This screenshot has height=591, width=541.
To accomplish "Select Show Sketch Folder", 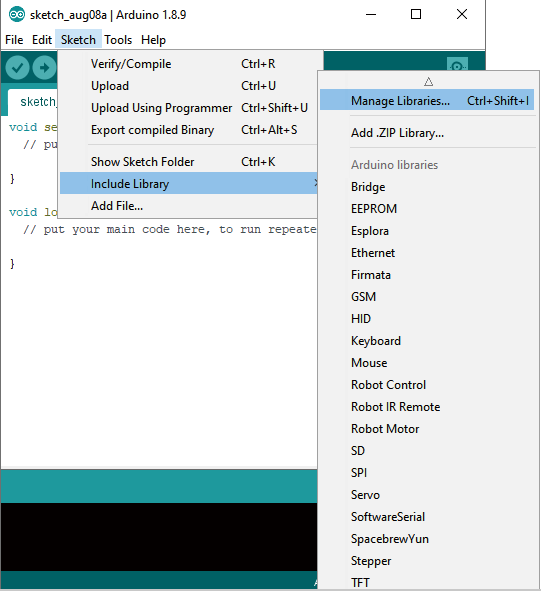I will [x=188, y=162].
